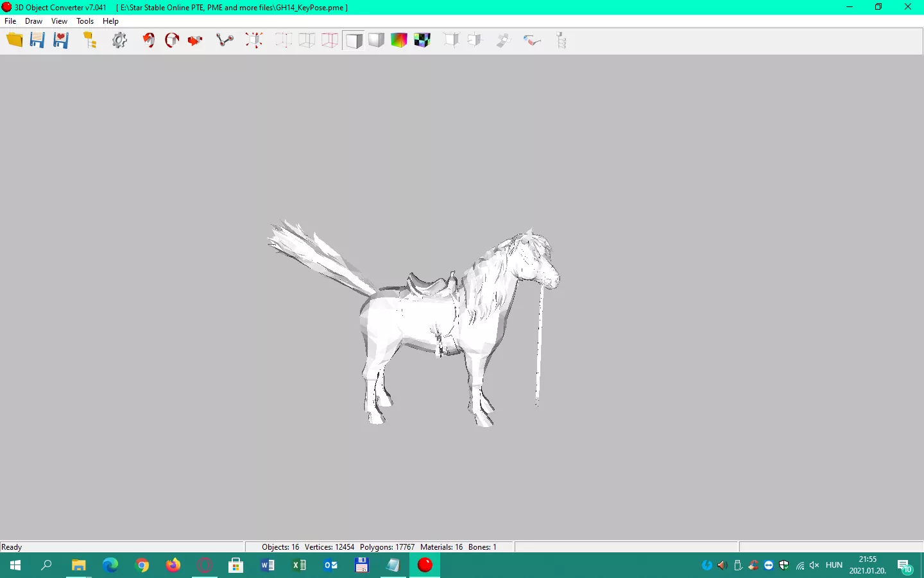The image size is (924, 578).
Task: Click 'Objects: 16' in status bar
Action: point(280,547)
